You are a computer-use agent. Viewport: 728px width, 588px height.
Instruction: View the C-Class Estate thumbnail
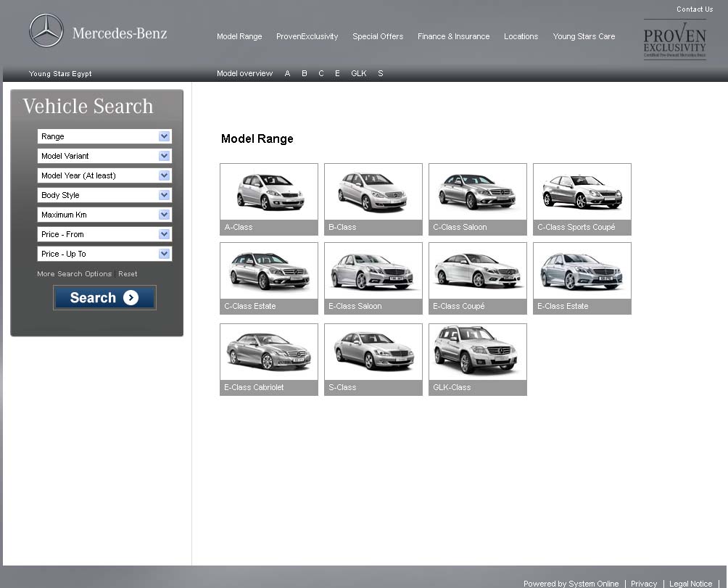(269, 278)
